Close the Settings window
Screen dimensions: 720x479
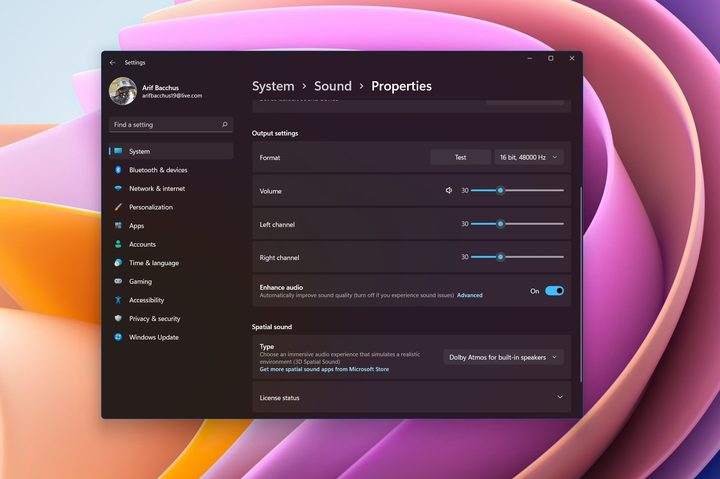pyautogui.click(x=572, y=58)
